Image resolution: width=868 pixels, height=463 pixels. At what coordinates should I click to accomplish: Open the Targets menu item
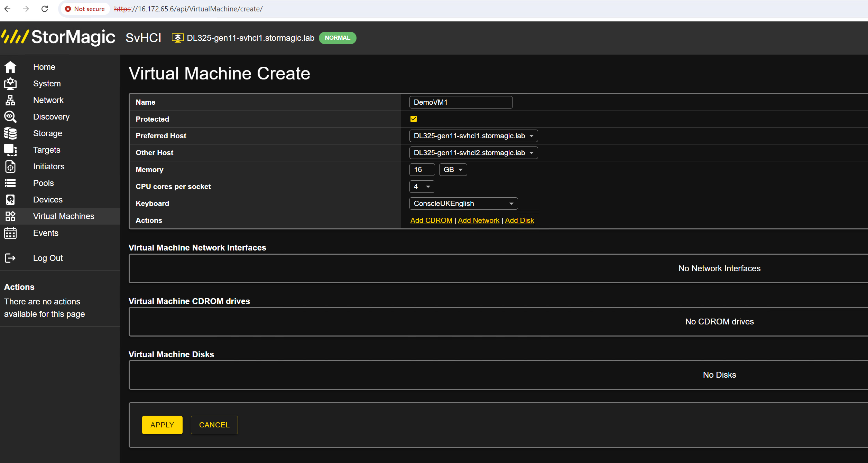coord(47,150)
